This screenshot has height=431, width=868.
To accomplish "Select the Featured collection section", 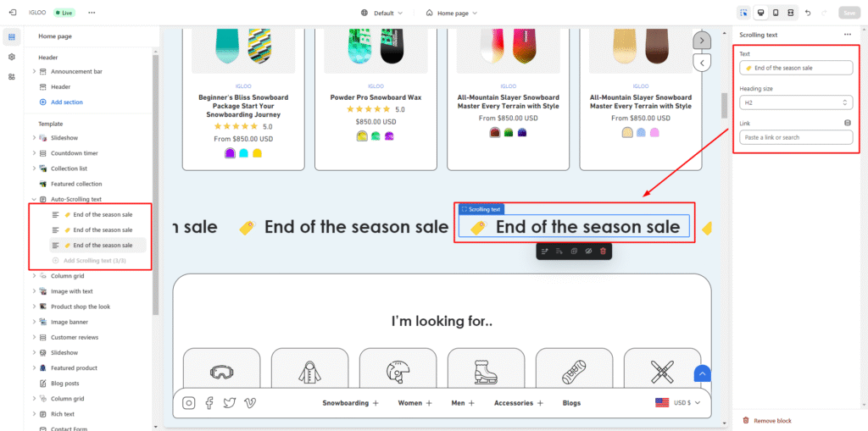I will coord(75,184).
